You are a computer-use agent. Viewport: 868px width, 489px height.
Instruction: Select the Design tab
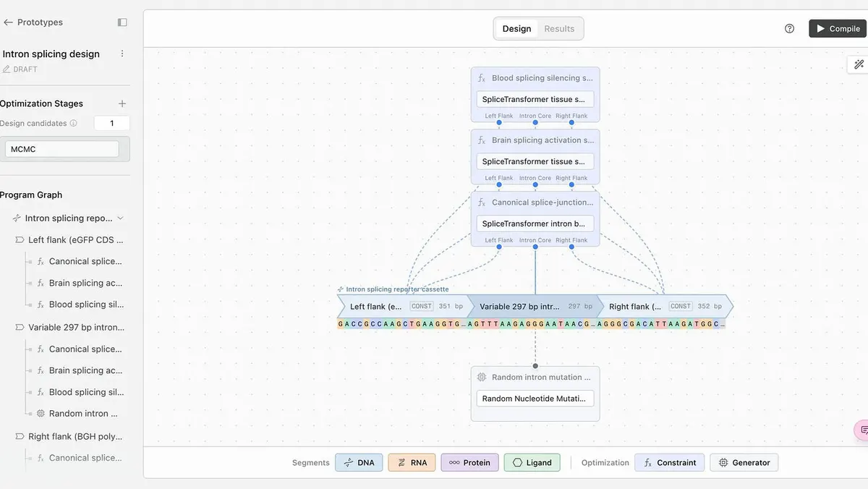516,29
